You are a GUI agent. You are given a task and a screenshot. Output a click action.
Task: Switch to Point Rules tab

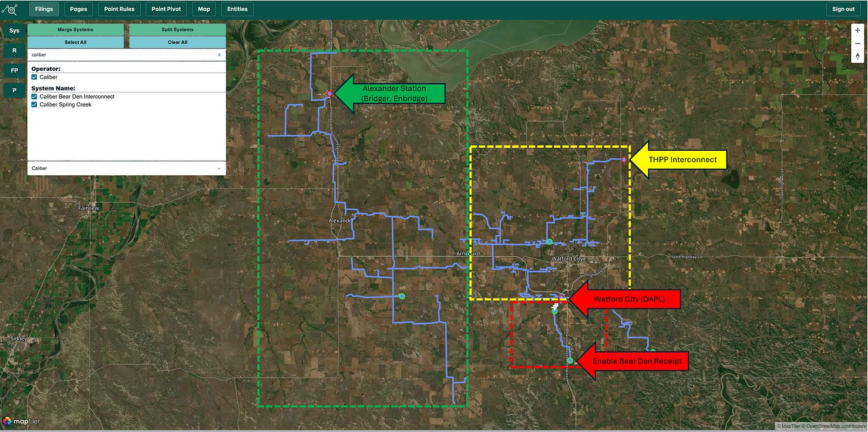(119, 9)
